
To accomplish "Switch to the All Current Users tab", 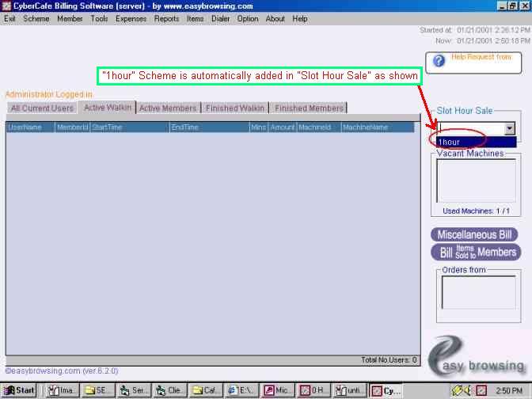I will (42, 108).
